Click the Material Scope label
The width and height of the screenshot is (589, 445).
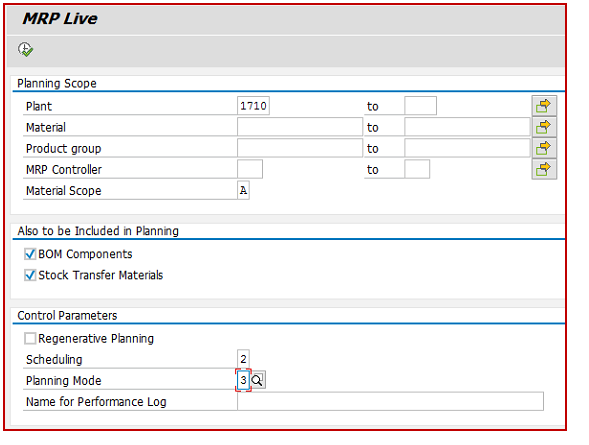click(x=63, y=191)
